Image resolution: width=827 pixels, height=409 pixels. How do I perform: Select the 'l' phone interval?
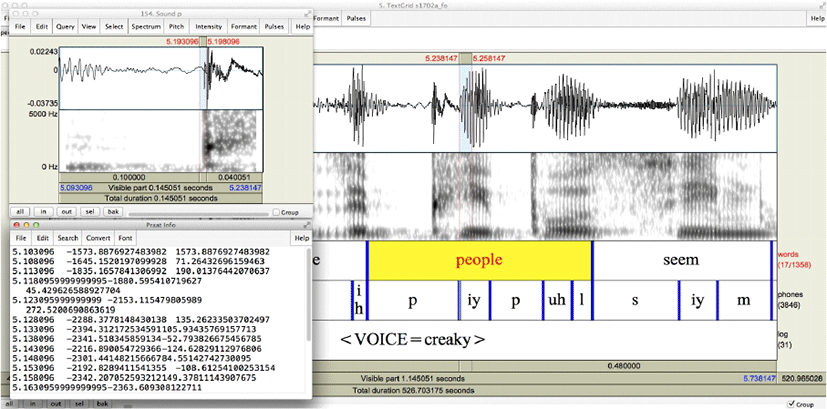582,300
